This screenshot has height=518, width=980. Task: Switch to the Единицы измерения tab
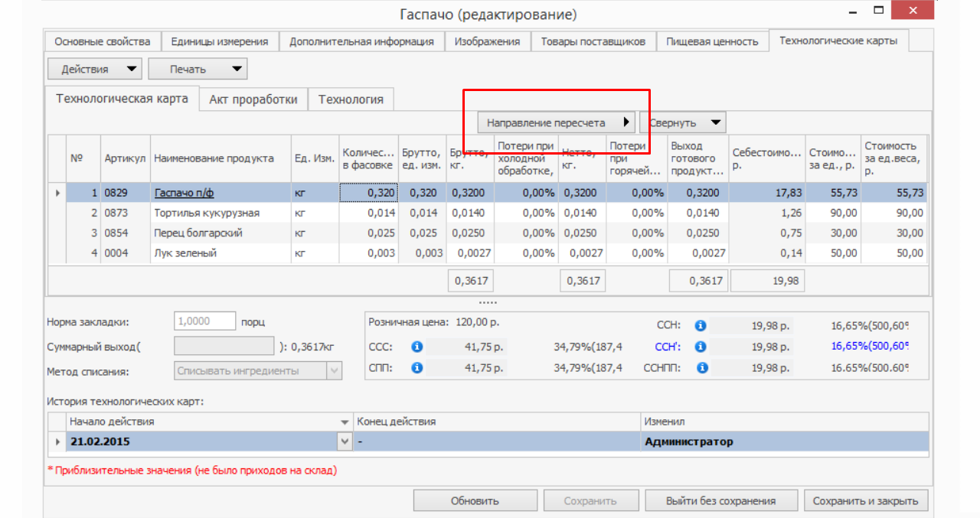[x=219, y=41]
